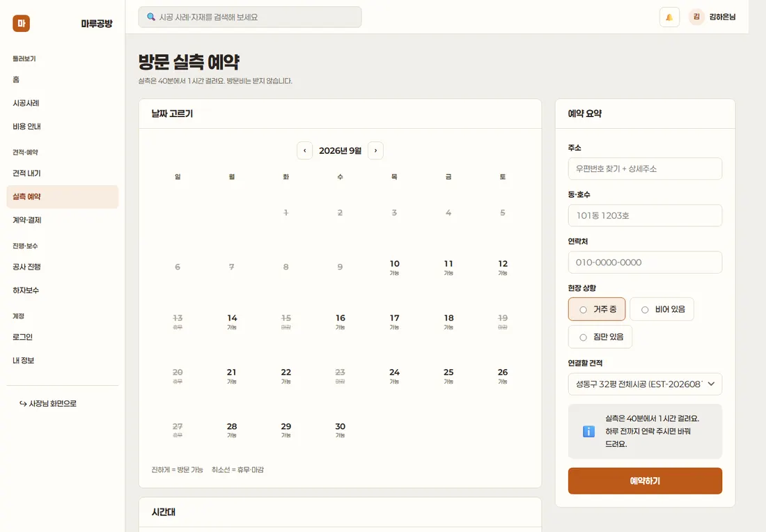Open 시공사례 in sidebar

(x=63, y=103)
